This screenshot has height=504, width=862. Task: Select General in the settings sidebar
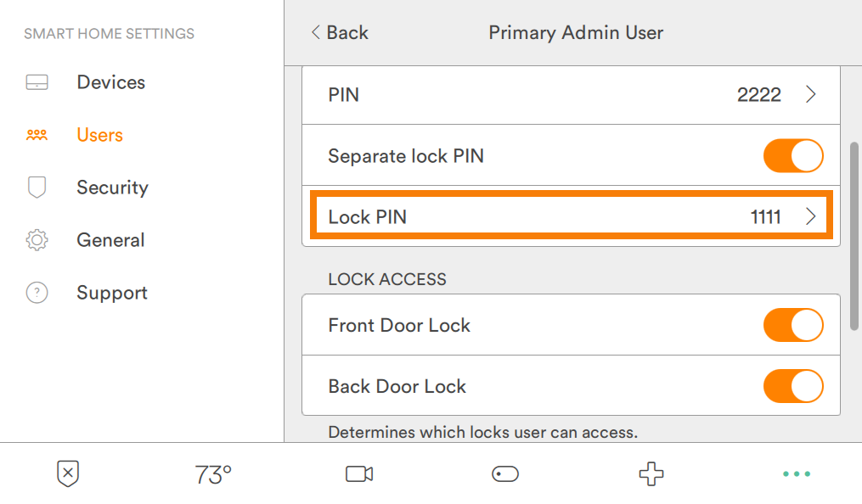click(x=110, y=240)
